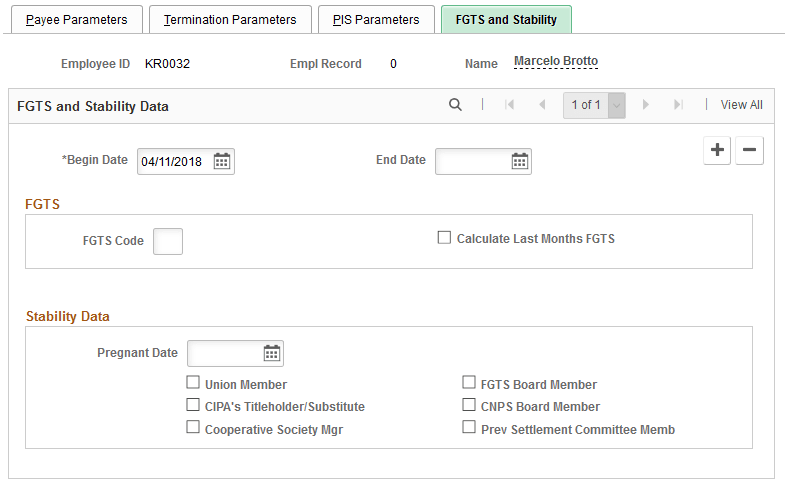Click the View All link
This screenshot has width=785, height=487.
pyautogui.click(x=741, y=105)
